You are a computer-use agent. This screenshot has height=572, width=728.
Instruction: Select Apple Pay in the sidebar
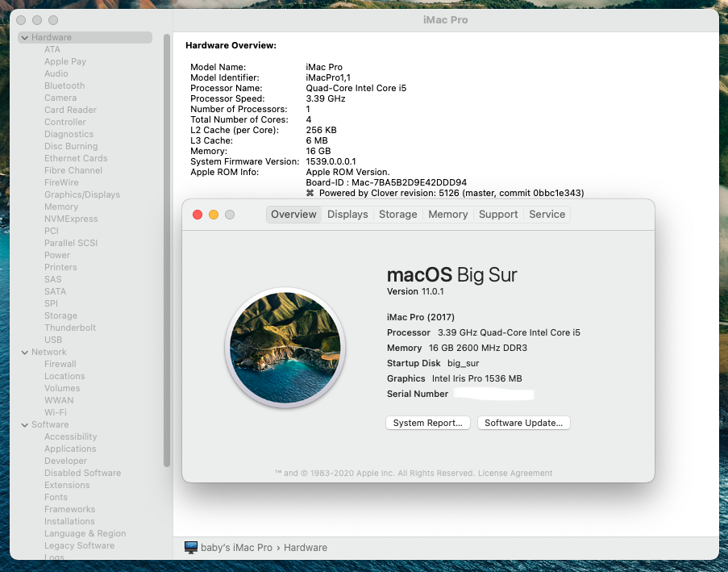point(65,61)
